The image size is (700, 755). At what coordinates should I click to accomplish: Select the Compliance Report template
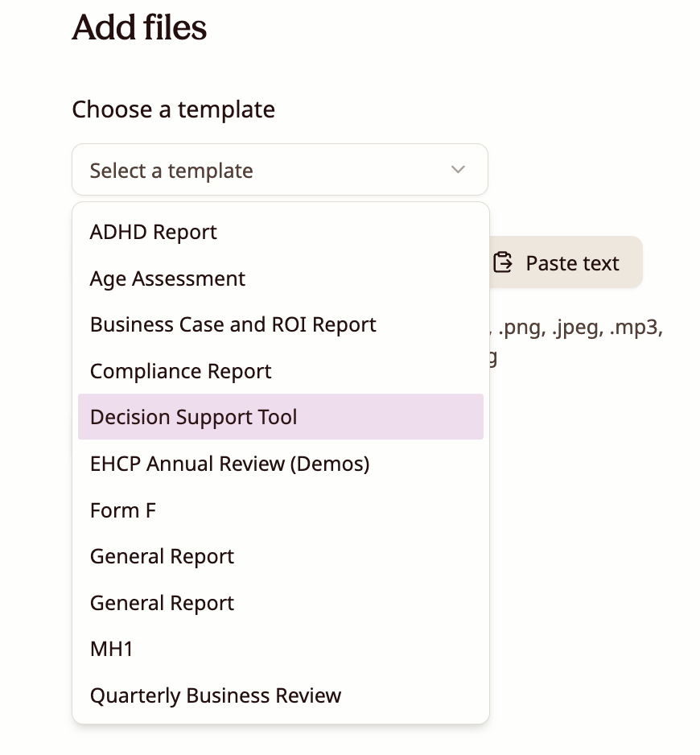(180, 372)
